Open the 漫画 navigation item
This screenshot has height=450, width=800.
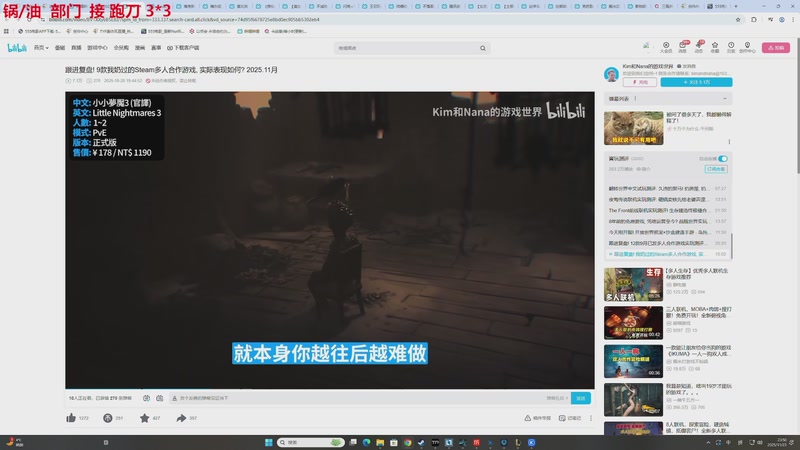tap(140, 47)
